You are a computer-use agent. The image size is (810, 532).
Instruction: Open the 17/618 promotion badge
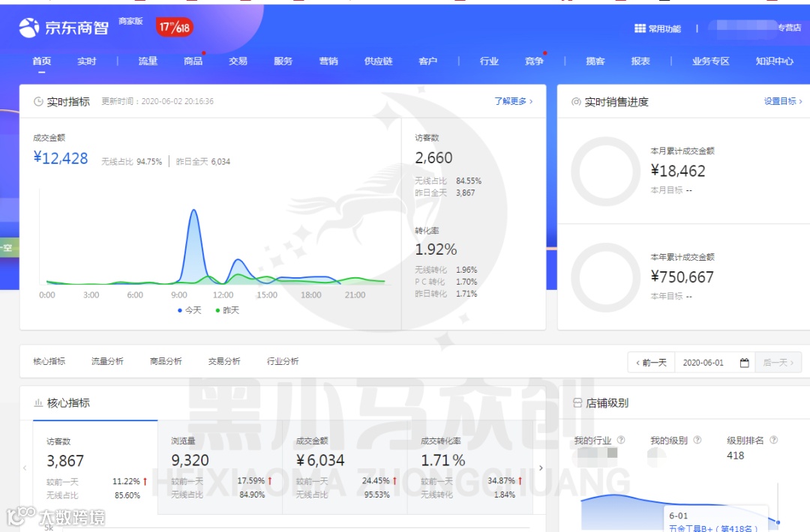tap(175, 27)
